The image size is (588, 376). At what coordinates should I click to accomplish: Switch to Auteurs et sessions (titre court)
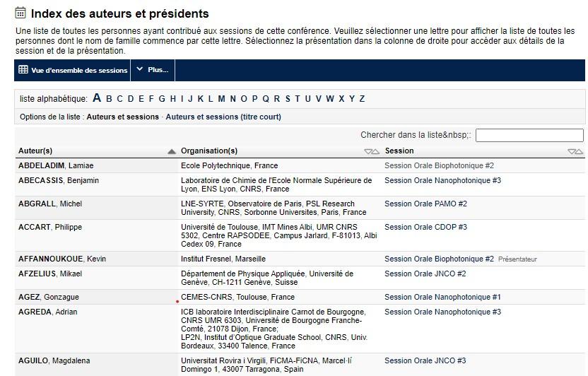(223, 117)
